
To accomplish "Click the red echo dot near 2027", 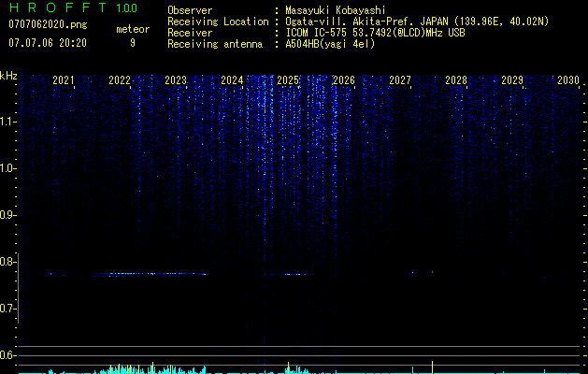I will pos(433,271).
